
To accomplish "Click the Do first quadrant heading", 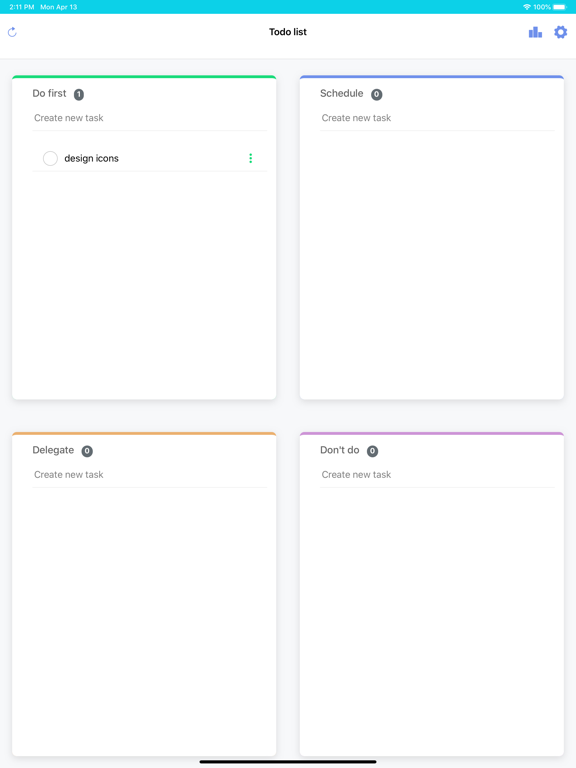I will click(49, 93).
